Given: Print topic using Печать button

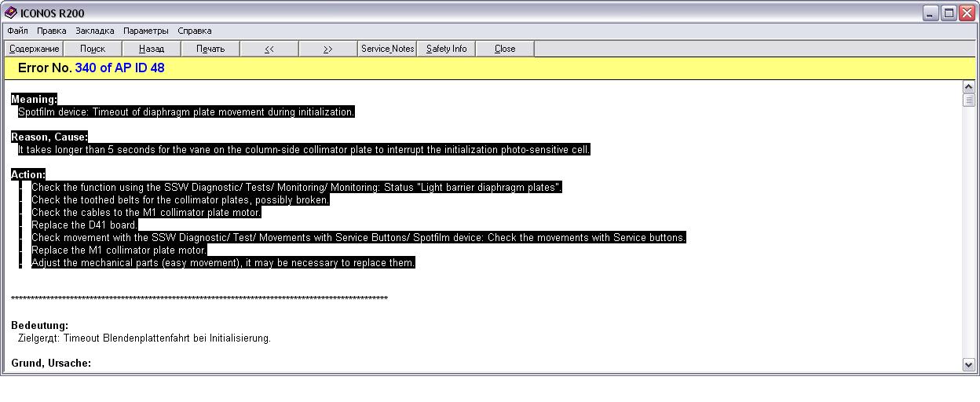Looking at the screenshot, I should click(x=210, y=49).
